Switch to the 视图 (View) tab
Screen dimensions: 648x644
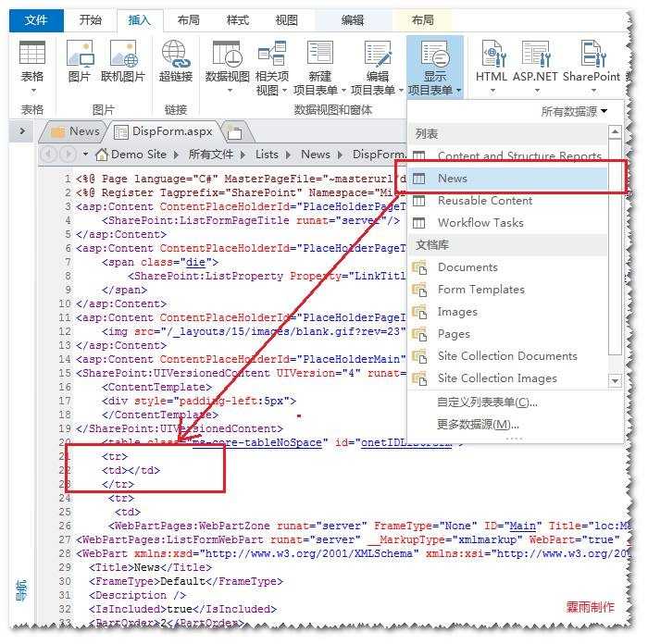point(286,19)
